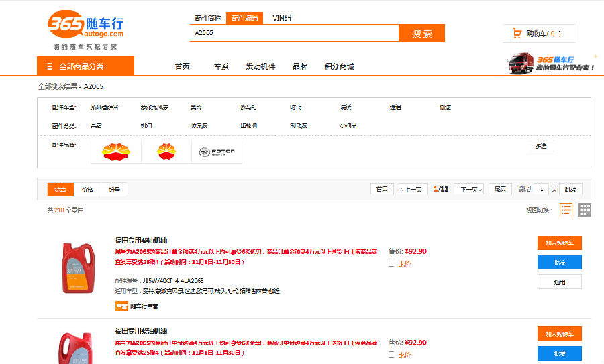Click blue 批发 button on second product
604x364 pixels.
click(x=559, y=353)
